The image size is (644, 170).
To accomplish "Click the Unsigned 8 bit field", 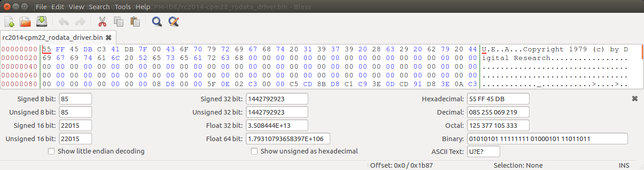I will [76, 112].
